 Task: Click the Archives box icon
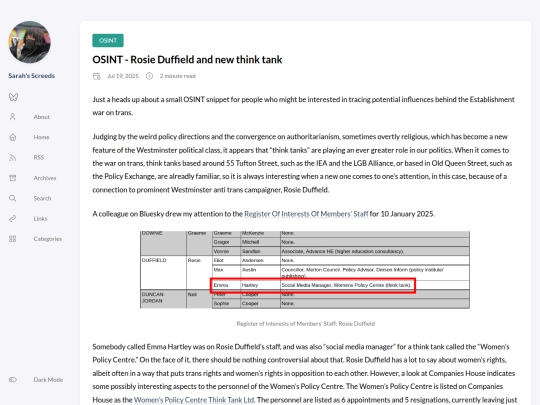13,178
